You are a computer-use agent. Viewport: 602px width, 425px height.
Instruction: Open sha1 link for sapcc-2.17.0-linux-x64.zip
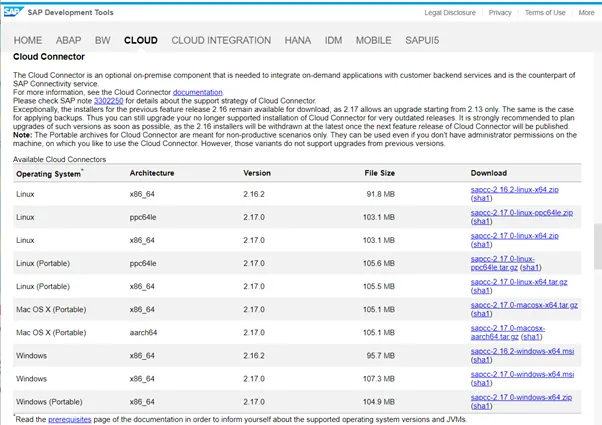481,244
